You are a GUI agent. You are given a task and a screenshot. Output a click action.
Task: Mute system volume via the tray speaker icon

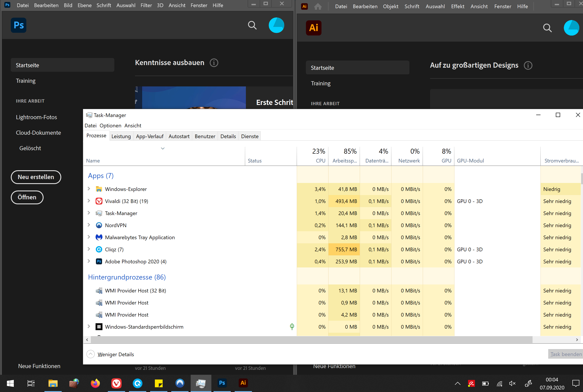[512, 383]
